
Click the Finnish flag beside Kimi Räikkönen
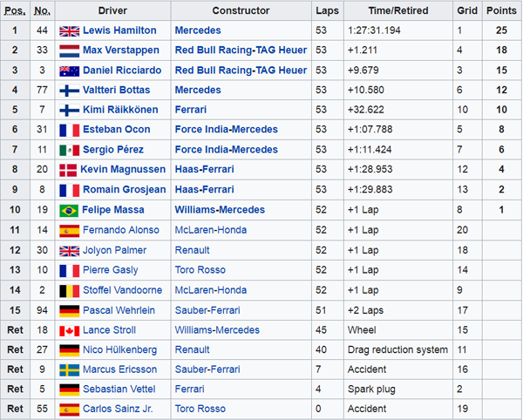(70, 111)
